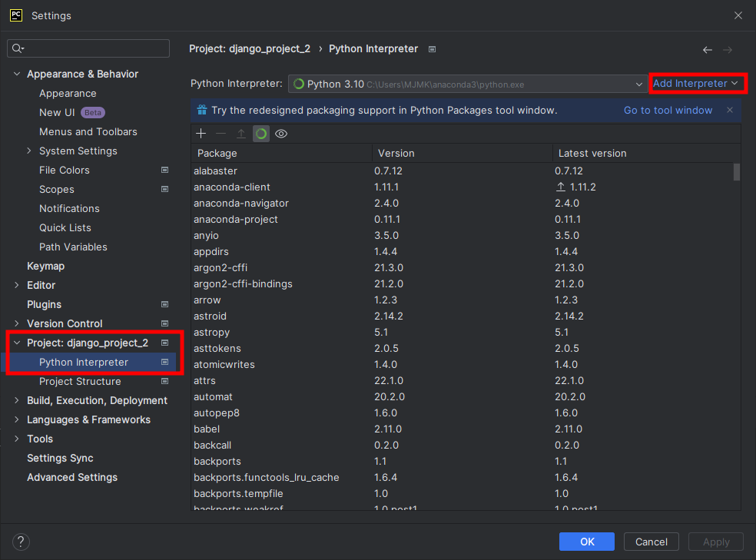Click the upgrade arrow beside 1.11.2

(x=561, y=187)
